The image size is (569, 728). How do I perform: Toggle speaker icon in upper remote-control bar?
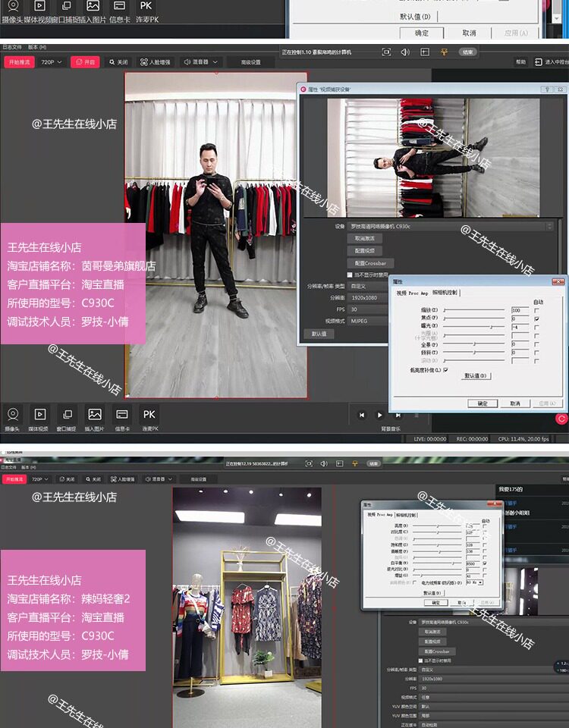[405, 52]
